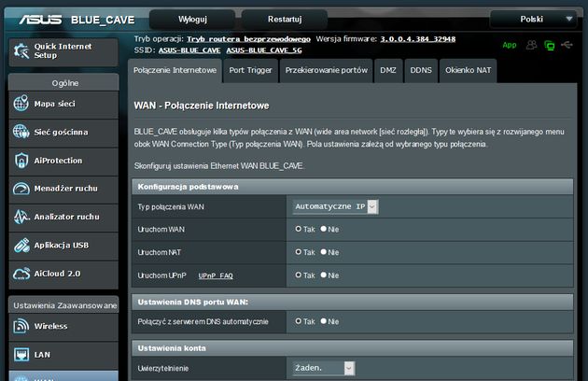This screenshot has width=588, height=381.
Task: Open Mapa sieci menu item
Action: tap(63, 104)
